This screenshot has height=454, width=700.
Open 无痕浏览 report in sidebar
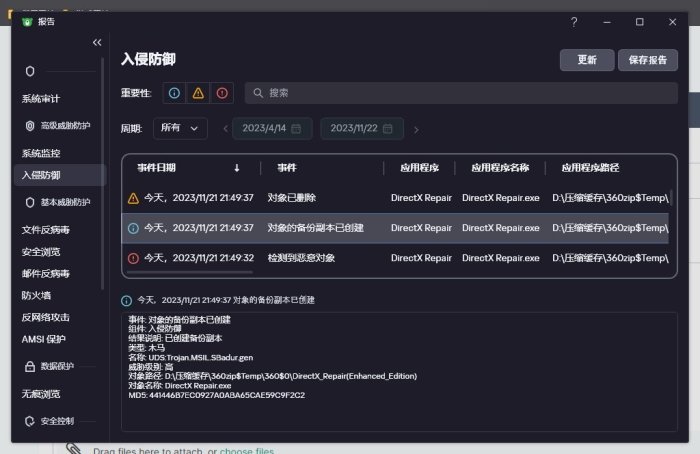click(41, 394)
